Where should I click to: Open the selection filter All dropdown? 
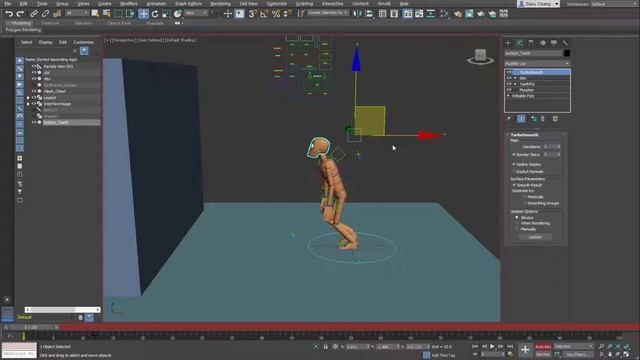coord(77,13)
